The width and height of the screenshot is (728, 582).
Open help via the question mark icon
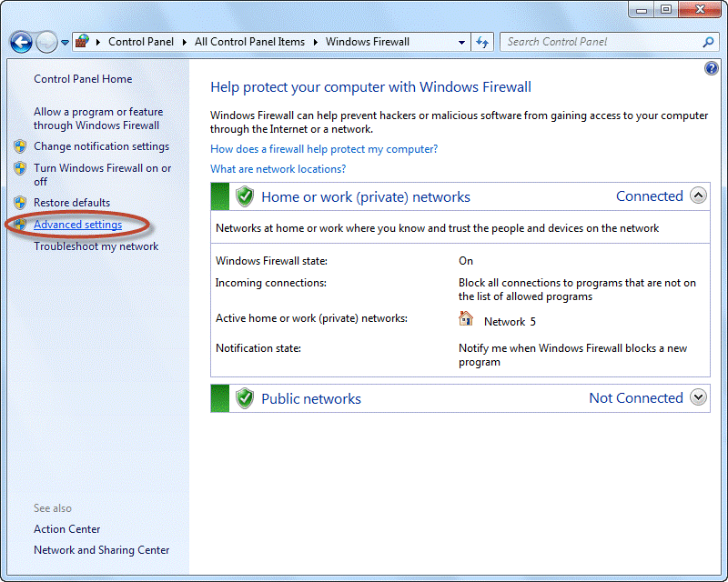click(x=711, y=67)
